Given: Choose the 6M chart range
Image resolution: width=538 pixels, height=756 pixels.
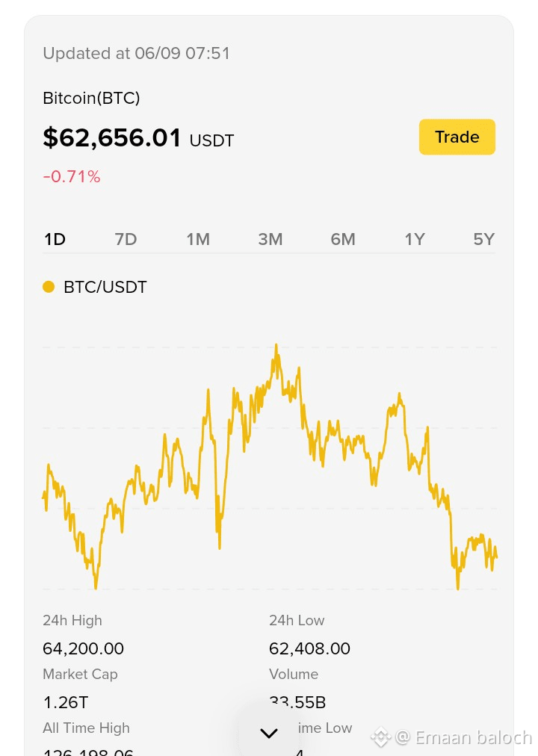Looking at the screenshot, I should pos(343,239).
